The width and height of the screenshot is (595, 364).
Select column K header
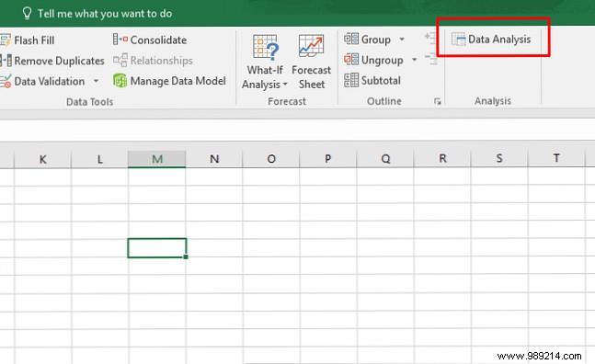click(x=42, y=159)
